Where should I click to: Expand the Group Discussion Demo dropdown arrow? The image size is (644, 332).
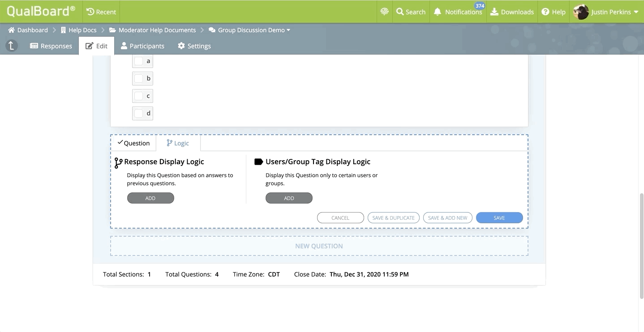tap(288, 30)
